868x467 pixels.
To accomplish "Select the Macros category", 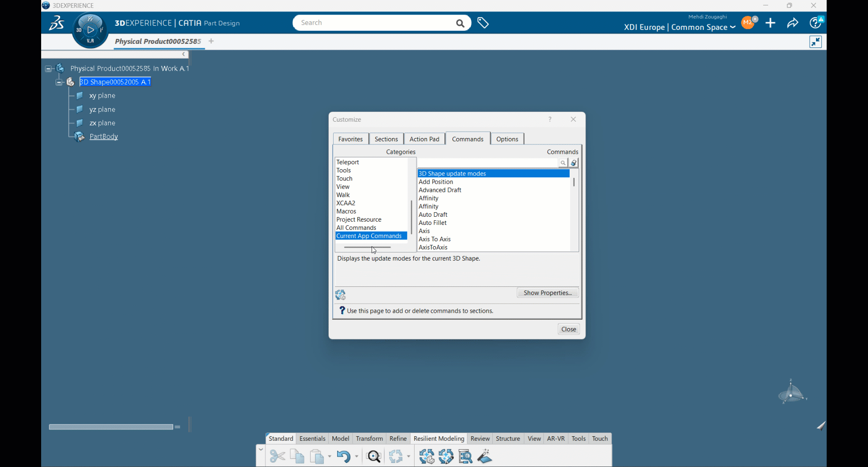I will 346,211.
